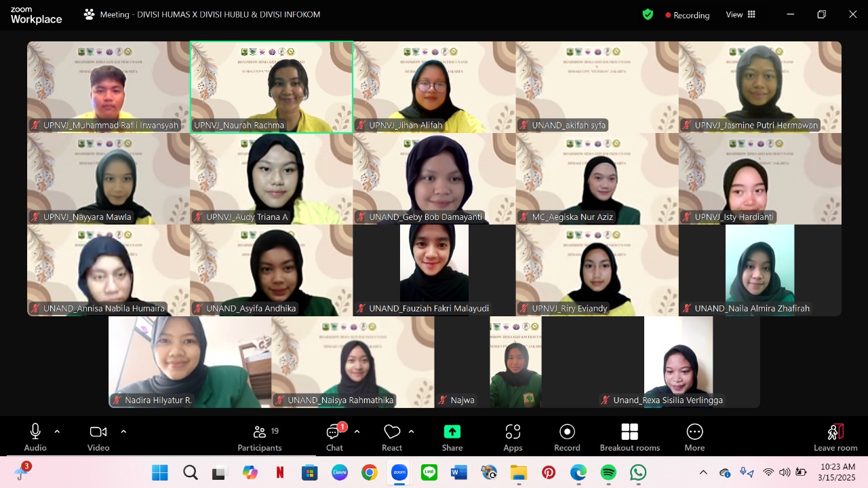This screenshot has height=488, width=868.
Task: Open Spotify from the taskbar
Action: pyautogui.click(x=608, y=472)
